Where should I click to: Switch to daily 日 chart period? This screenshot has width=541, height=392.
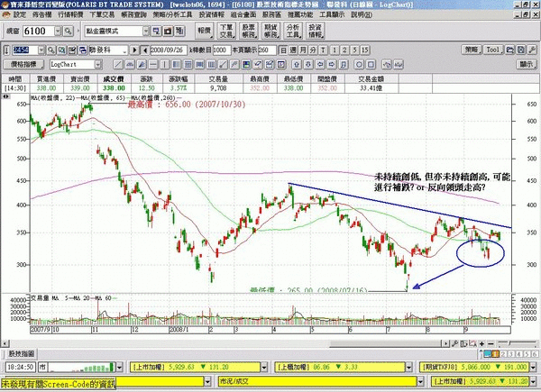pyautogui.click(x=283, y=50)
